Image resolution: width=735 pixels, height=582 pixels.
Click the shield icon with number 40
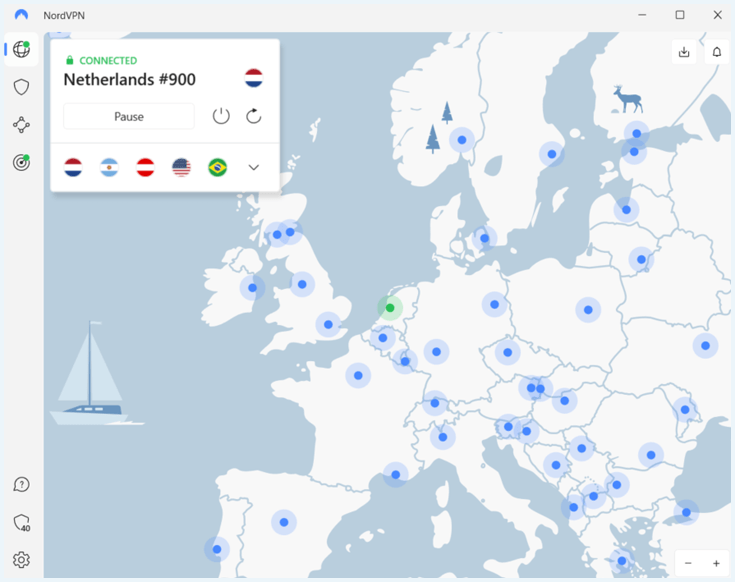(x=22, y=522)
